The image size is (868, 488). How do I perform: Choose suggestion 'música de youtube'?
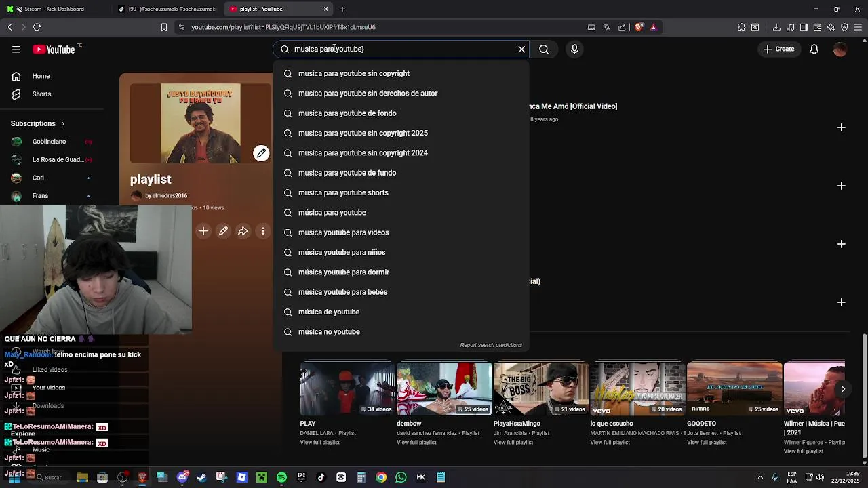(x=401, y=312)
